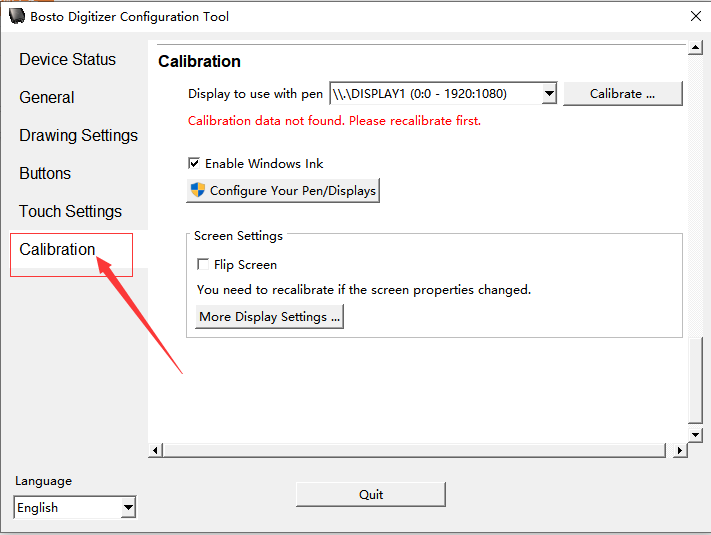The image size is (711, 535).
Task: Close the Bosto Digitizer Configuration Tool window
Action: tap(696, 16)
